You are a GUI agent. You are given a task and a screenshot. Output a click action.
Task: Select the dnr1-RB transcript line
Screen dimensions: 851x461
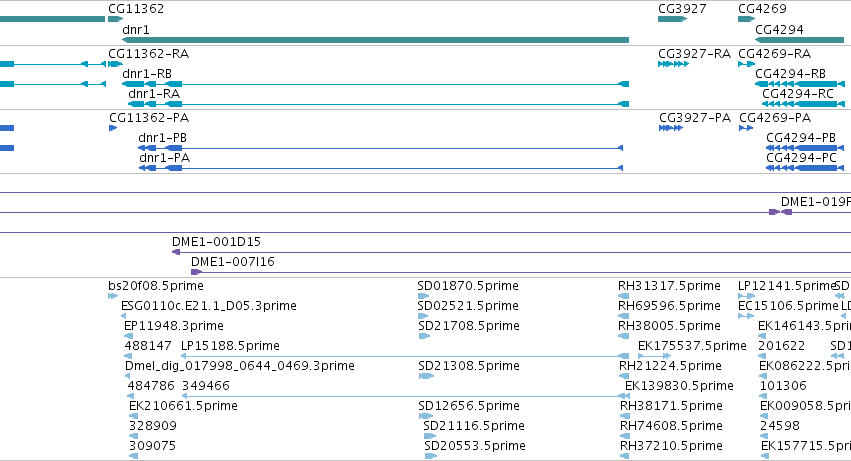[x=376, y=84]
